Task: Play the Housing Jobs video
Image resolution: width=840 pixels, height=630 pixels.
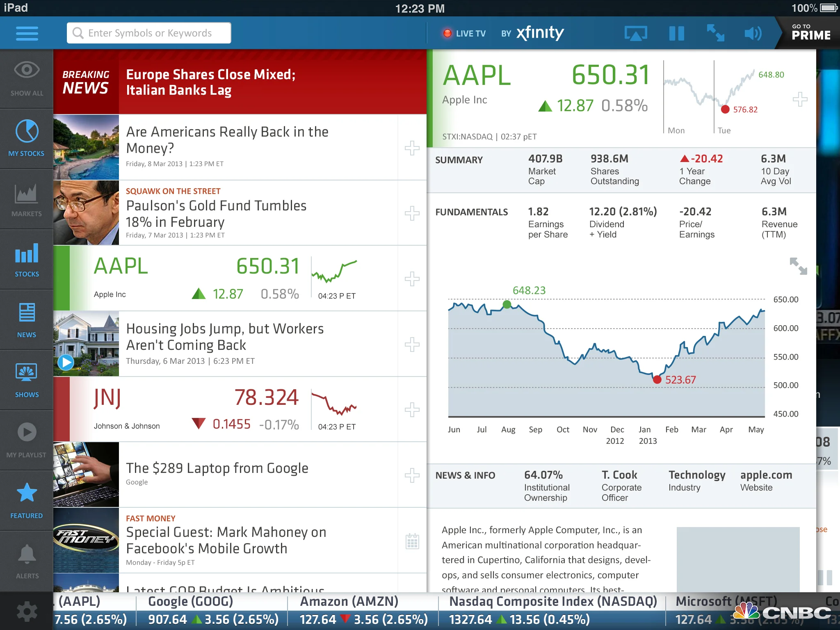Action: [x=66, y=362]
